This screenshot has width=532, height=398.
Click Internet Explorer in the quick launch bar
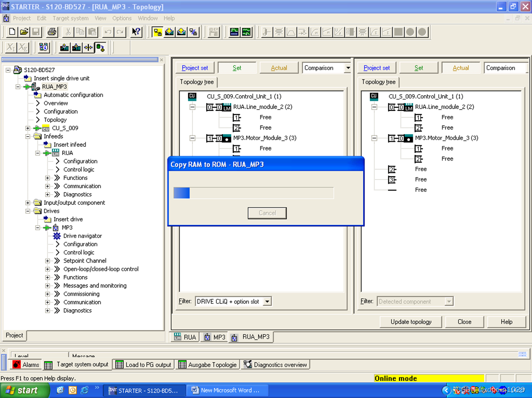[x=85, y=390]
